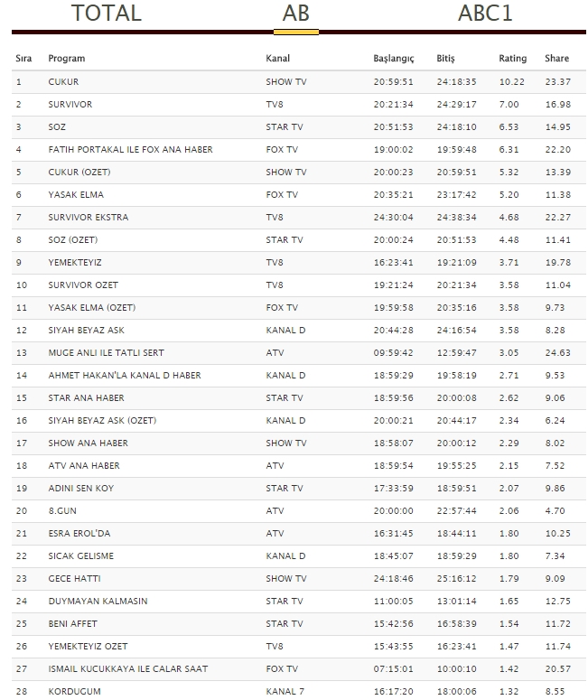Click the Başlangıç column header
The width and height of the screenshot is (588, 700).
(x=394, y=59)
